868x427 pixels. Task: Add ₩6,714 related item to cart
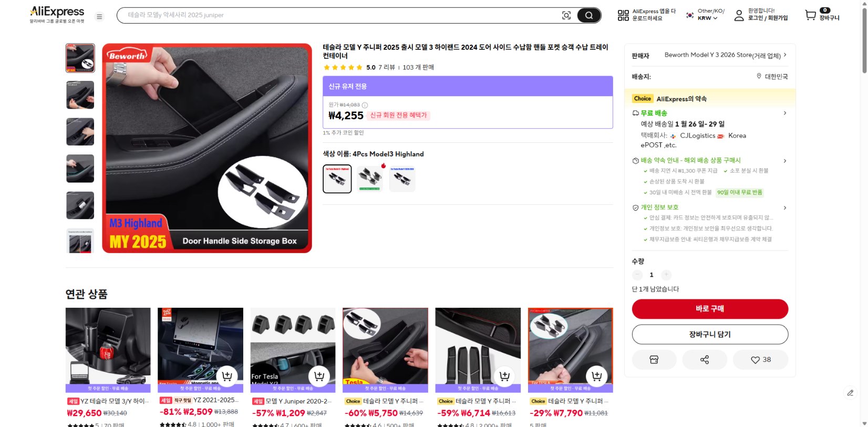(x=504, y=376)
